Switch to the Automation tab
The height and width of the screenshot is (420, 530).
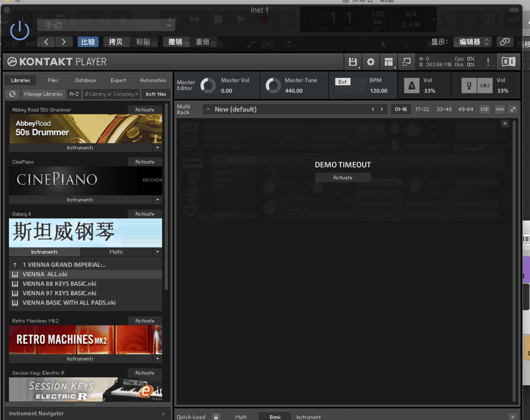pyautogui.click(x=153, y=80)
